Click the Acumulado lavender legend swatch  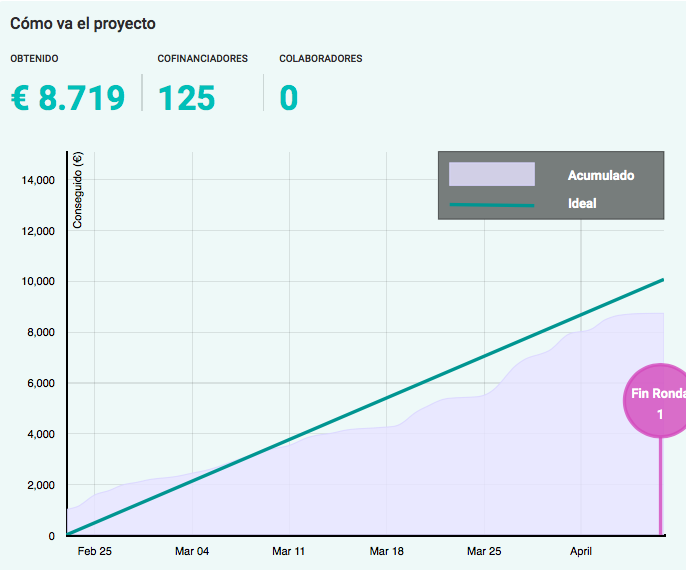coord(491,174)
